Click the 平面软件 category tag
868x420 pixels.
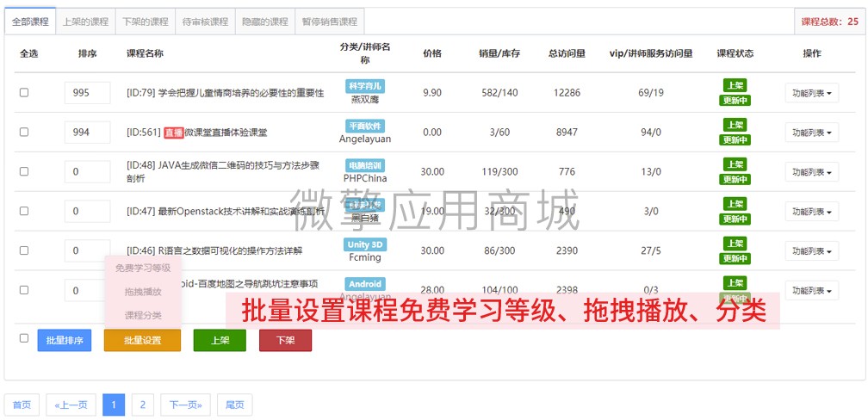pos(365,126)
